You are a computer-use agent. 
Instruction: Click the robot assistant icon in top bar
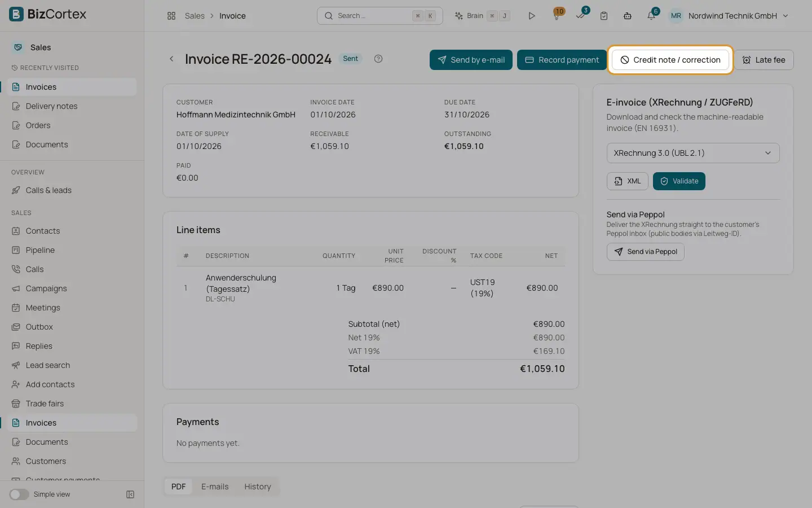[628, 16]
